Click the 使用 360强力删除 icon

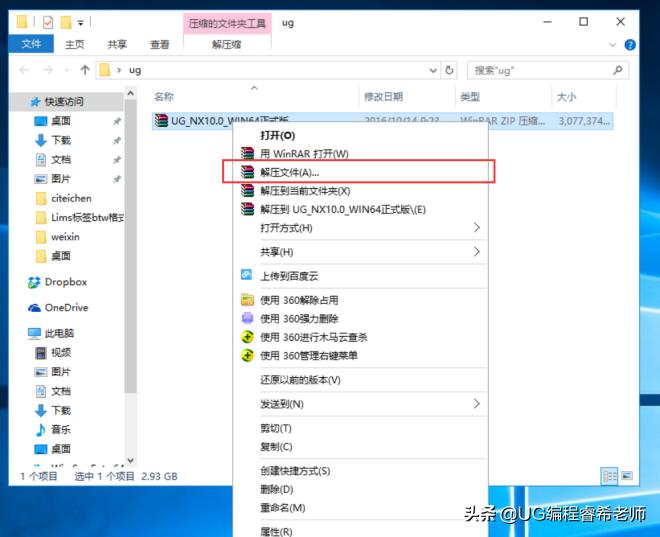point(247,318)
